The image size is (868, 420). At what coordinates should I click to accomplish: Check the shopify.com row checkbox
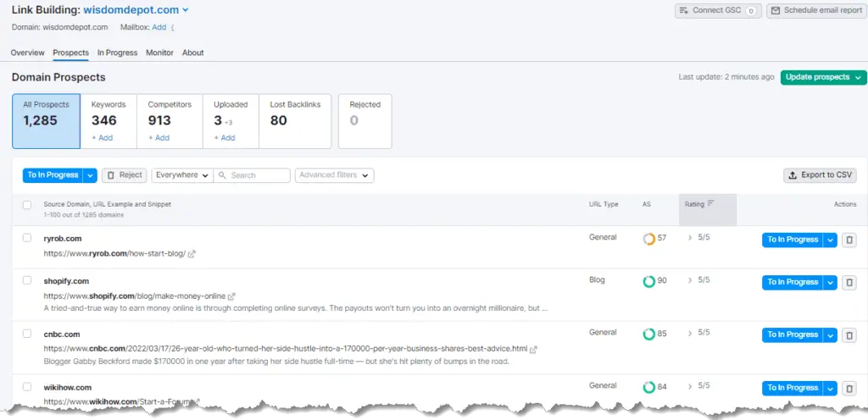[27, 280]
